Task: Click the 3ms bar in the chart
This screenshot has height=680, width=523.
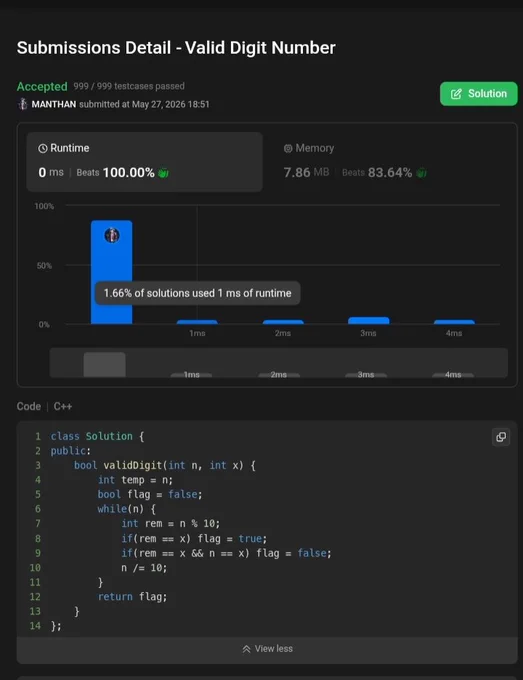Action: pos(369,320)
